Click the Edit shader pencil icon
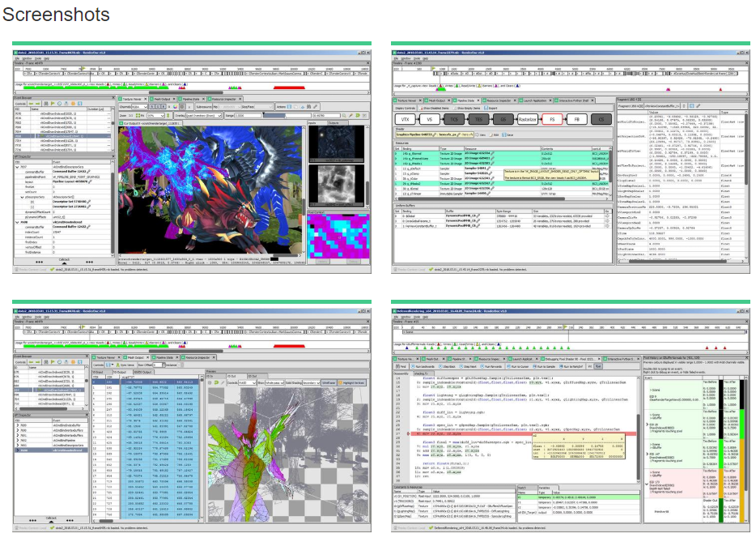The image size is (756, 542). coord(491,134)
